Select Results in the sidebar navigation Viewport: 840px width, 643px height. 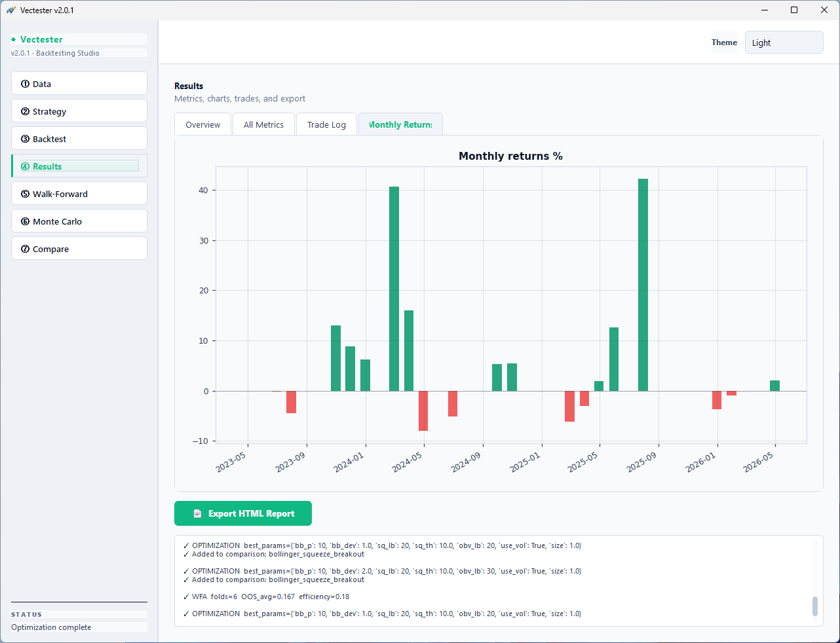coord(79,166)
